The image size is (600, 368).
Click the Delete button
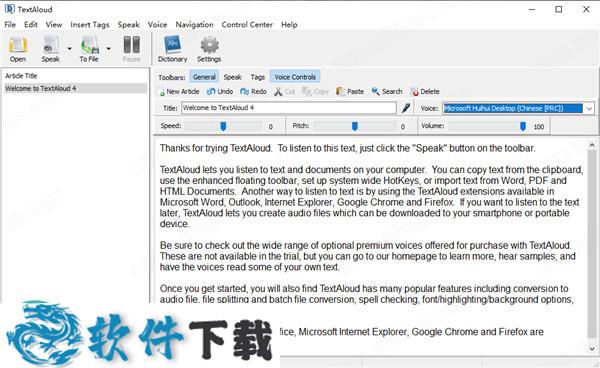tap(425, 92)
